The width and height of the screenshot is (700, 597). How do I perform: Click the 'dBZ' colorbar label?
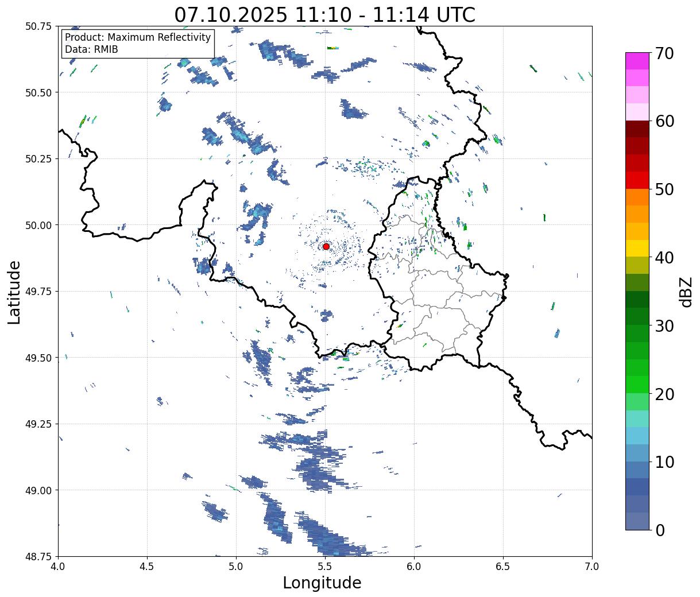point(686,292)
